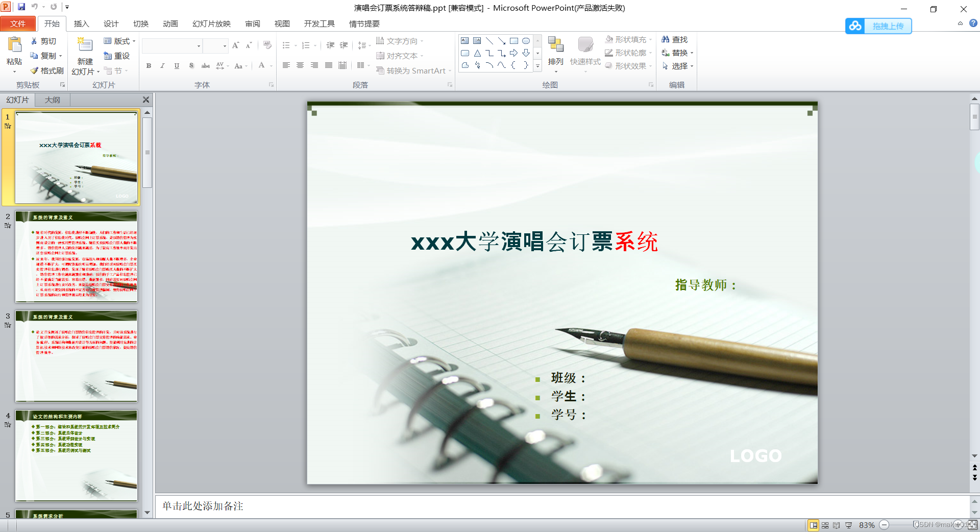Switch to the Insert (插入) tab
Viewport: 980px width, 532px height.
coord(81,23)
